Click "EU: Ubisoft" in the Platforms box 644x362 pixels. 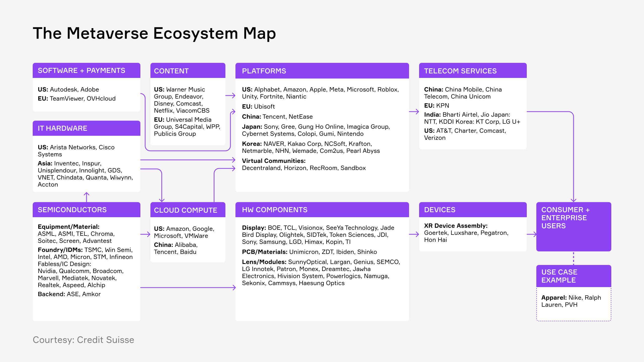(258, 107)
